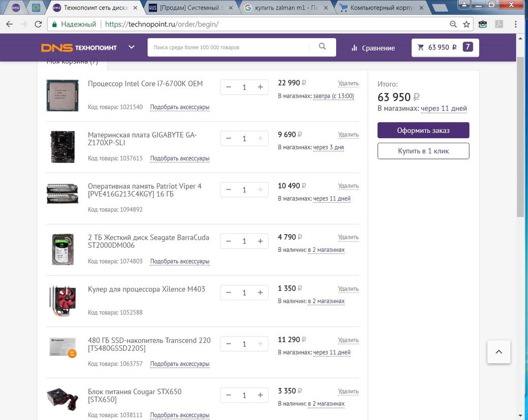Open the Seagate BarraCuda disk thumbnail
The image size is (528, 420).
62,249
